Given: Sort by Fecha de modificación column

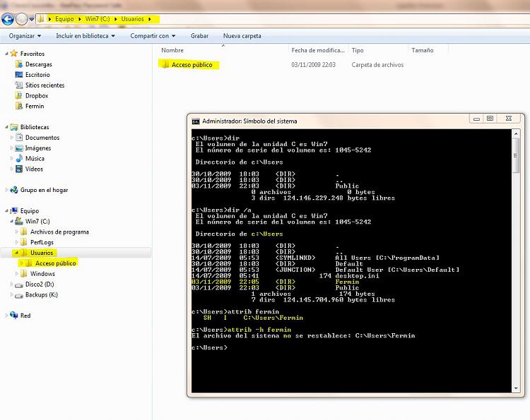Looking at the screenshot, I should point(318,50).
